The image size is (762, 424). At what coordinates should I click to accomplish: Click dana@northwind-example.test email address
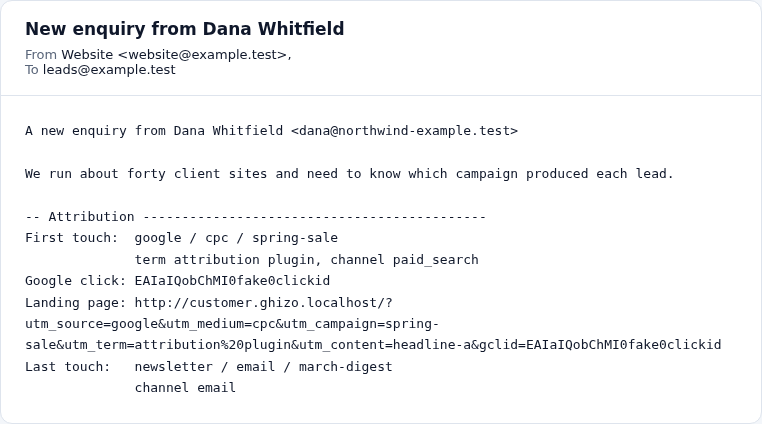pos(405,131)
